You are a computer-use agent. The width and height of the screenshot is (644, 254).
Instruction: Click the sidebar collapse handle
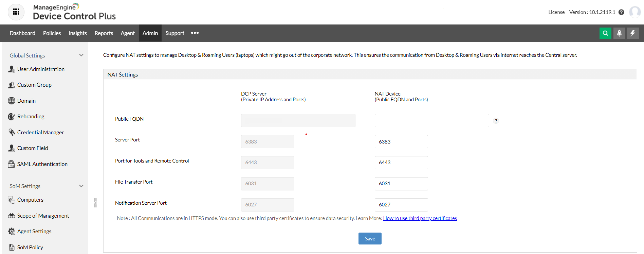point(95,203)
